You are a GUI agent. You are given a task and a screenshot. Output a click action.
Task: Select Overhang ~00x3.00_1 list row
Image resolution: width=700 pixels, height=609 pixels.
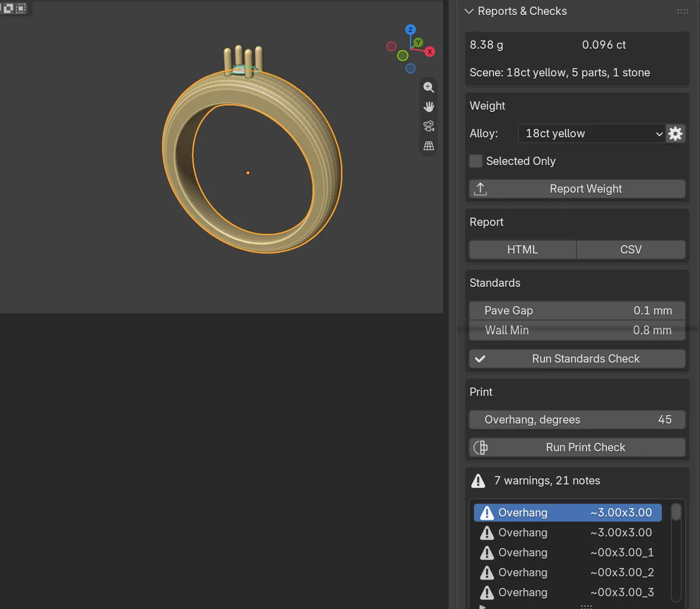click(568, 553)
